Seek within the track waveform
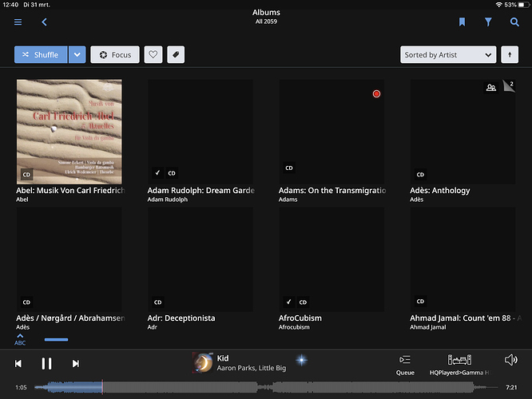Screen dimensions: 532x399 pos(266,387)
